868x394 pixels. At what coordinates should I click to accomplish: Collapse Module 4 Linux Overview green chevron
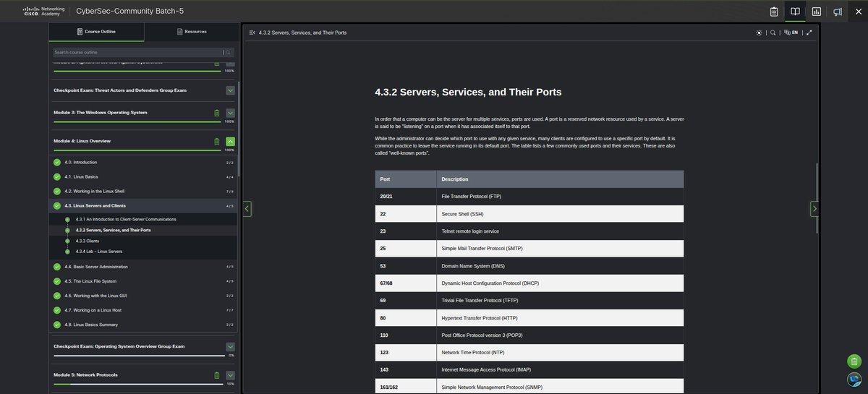pos(230,141)
